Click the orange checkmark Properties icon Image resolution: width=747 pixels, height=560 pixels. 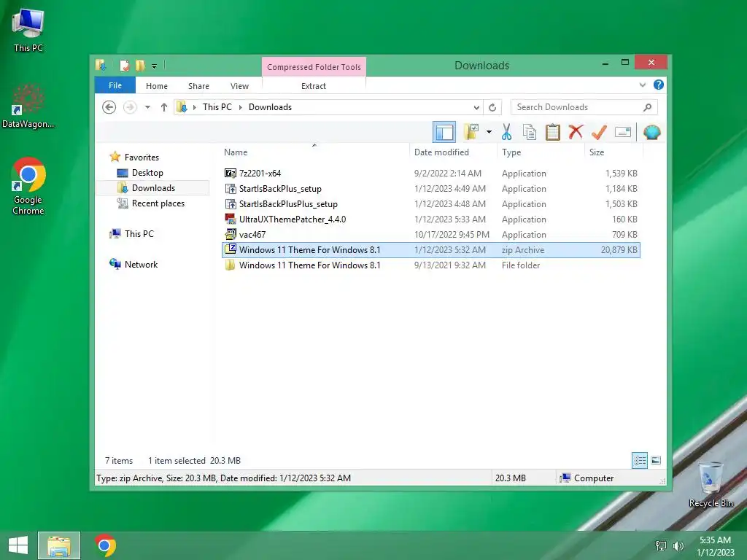click(599, 132)
